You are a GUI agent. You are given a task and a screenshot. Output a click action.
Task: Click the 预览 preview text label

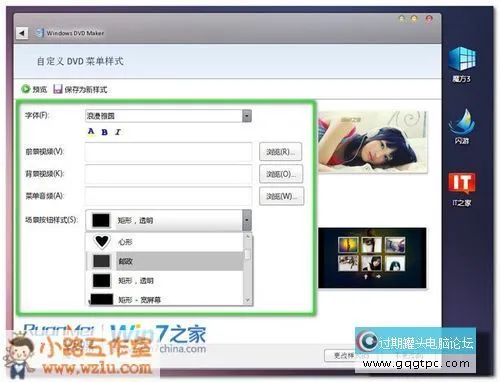coord(40,89)
